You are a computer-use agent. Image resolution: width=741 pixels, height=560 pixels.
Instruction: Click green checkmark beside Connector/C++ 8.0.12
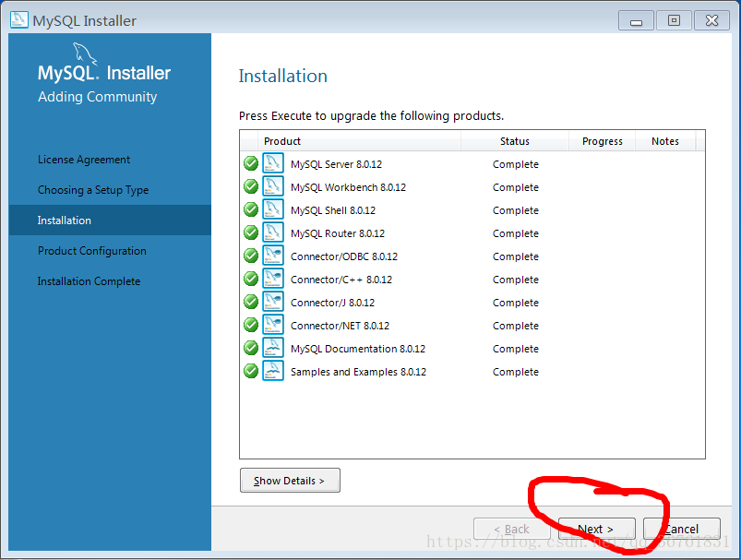coord(251,279)
